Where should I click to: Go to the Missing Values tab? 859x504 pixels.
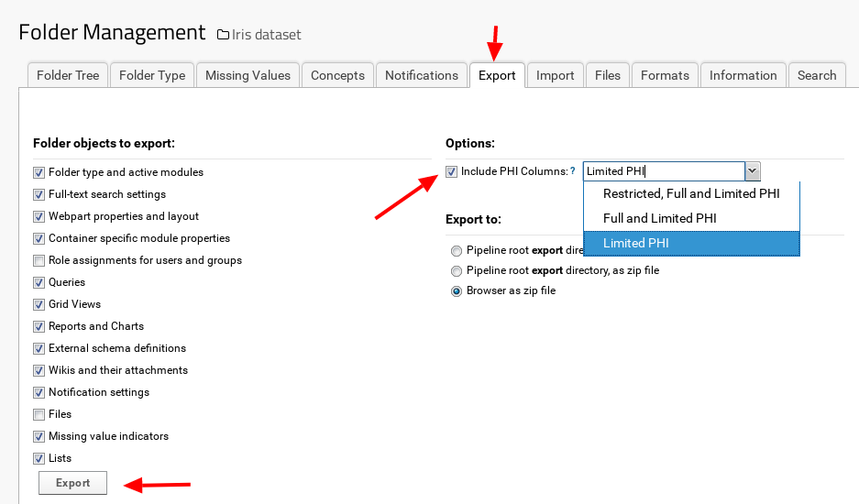coord(248,75)
